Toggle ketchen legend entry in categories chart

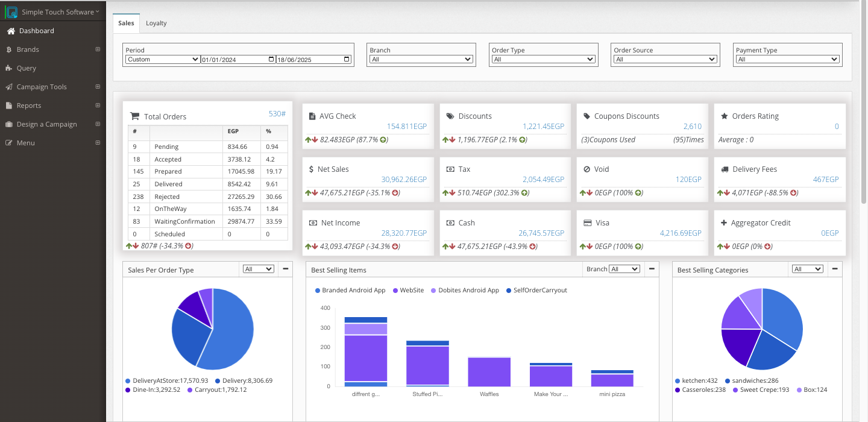point(696,380)
